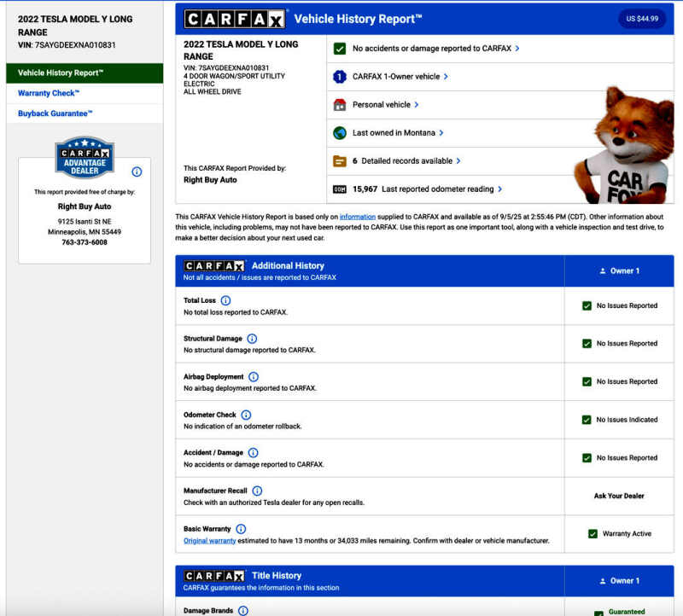
Task: Click Right Buy Auto under Report Provided by
Action: point(210,180)
